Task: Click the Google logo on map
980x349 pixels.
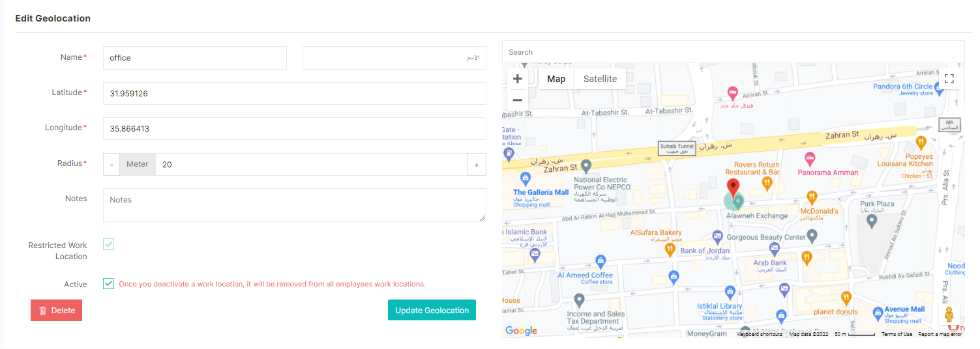Action: pos(521,331)
